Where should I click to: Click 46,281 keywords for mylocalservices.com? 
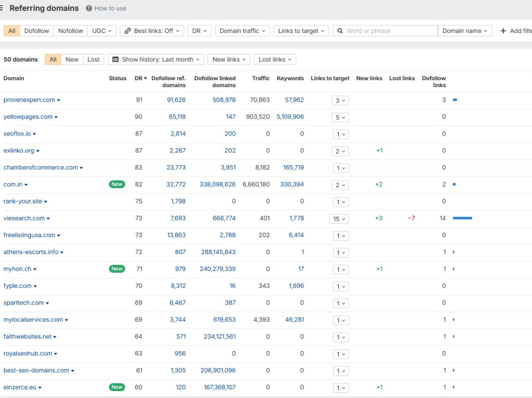295,320
